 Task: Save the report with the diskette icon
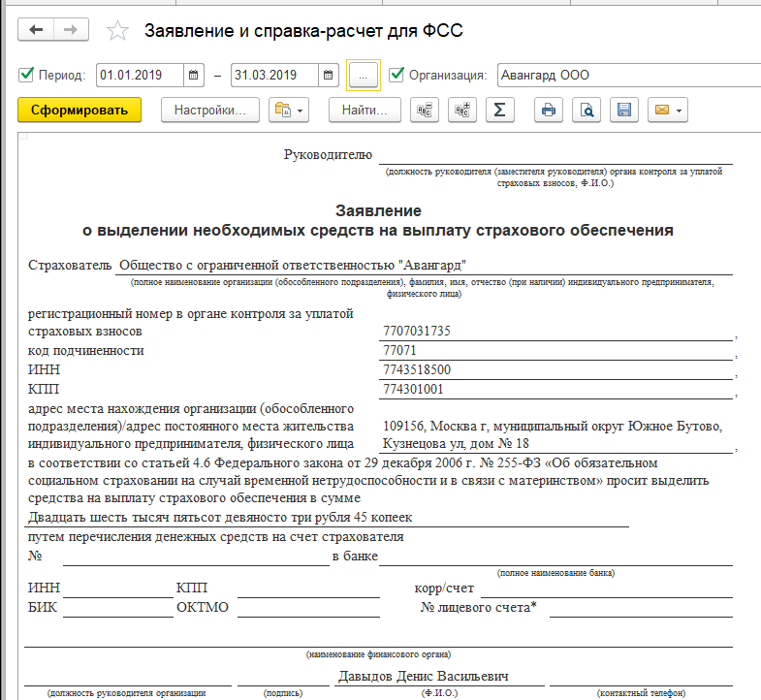pos(624,110)
